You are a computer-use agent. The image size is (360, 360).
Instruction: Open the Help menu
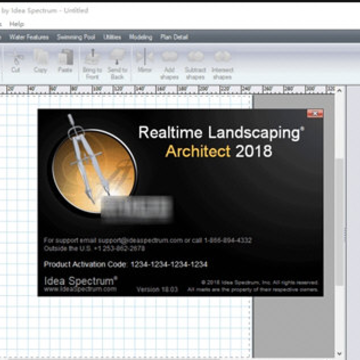tap(17, 24)
